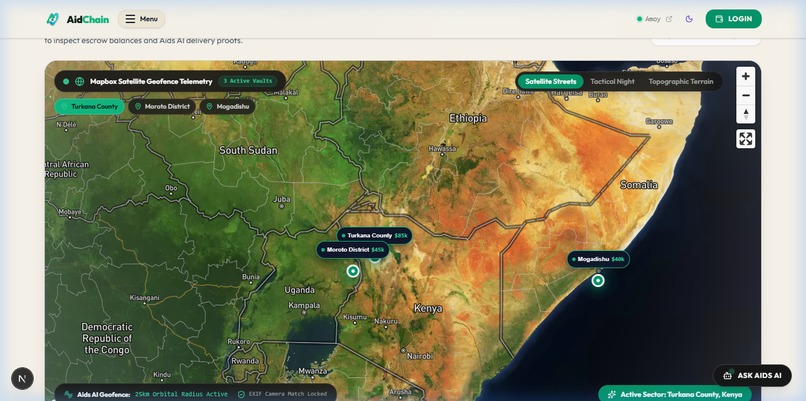Screen dimensions: 806x401
Task: Select the Mogadishu location chip
Action: [228, 106]
